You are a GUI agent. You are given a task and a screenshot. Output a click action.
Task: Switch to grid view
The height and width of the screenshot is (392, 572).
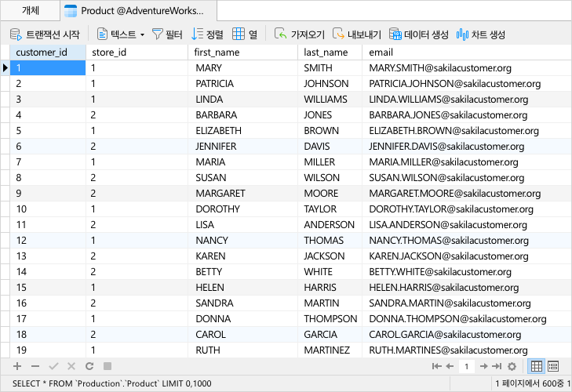(537, 366)
